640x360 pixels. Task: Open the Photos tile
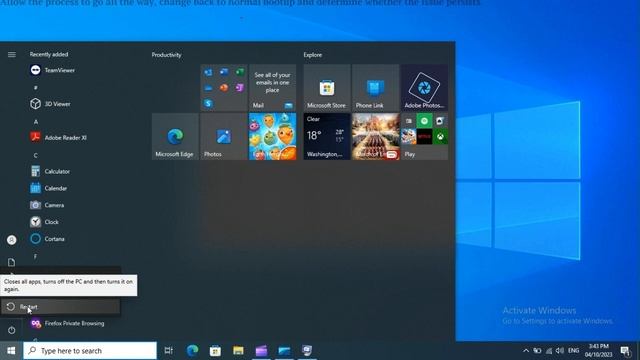pos(224,136)
